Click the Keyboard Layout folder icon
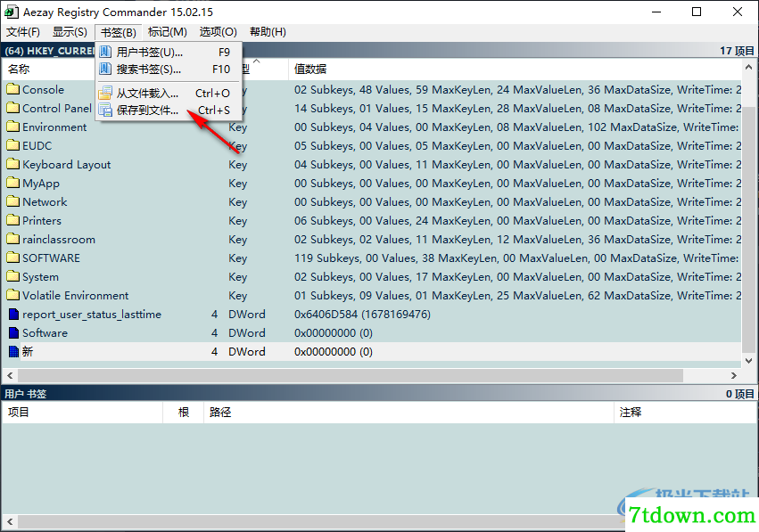Screen dimensions: 759x532 pos(13,164)
